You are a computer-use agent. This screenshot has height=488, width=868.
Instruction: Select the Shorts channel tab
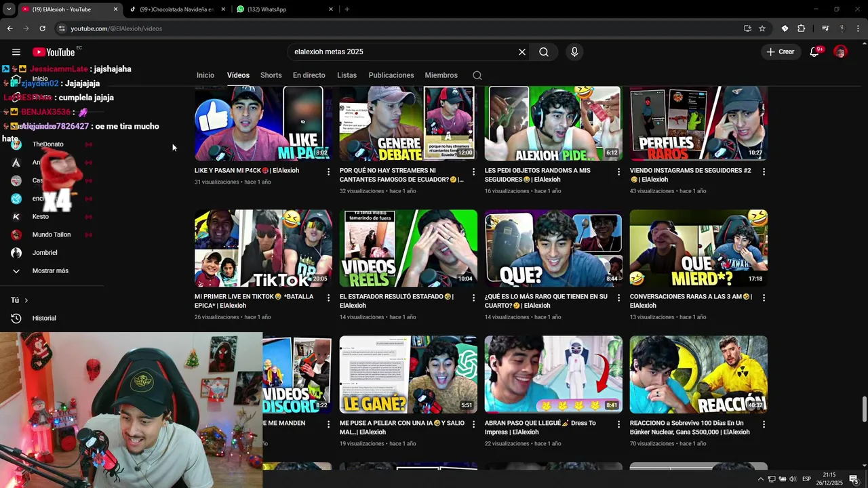[271, 75]
